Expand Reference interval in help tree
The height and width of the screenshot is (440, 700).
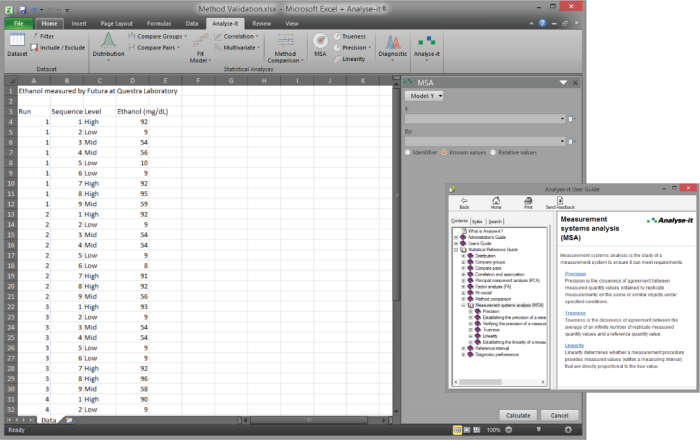coord(463,348)
